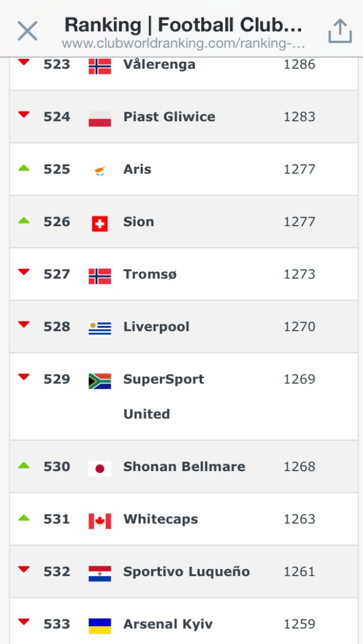Screen dimensions: 363x644
Task: Tap the 1270 points value for Liverpool
Action: point(299,327)
